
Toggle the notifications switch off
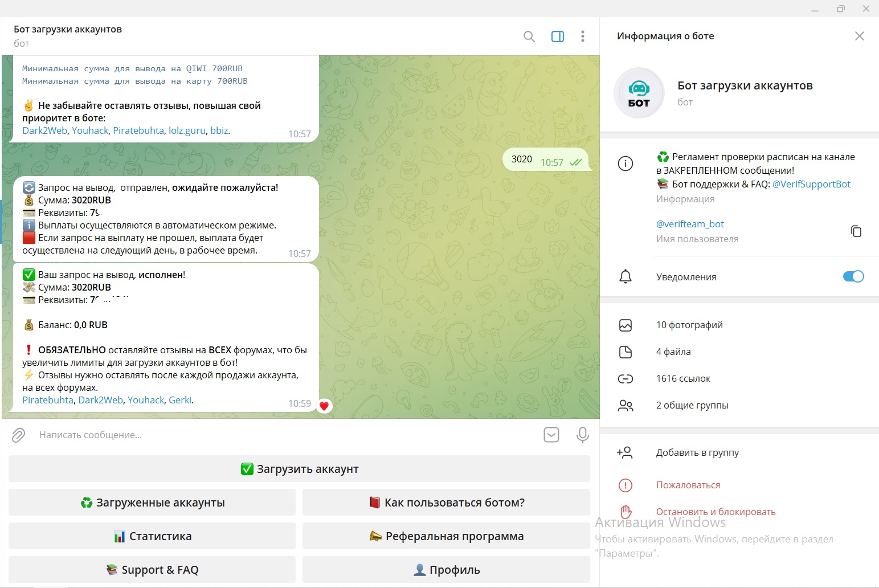(853, 276)
